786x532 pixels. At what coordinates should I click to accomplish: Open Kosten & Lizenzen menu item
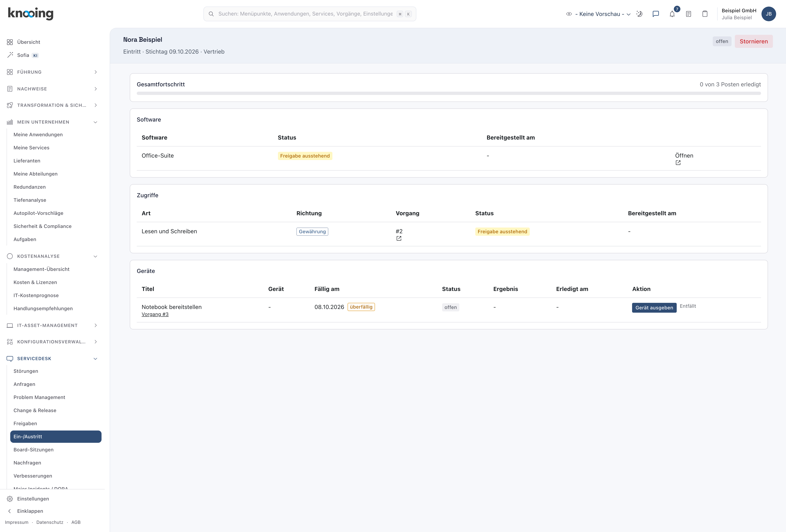[x=35, y=282]
